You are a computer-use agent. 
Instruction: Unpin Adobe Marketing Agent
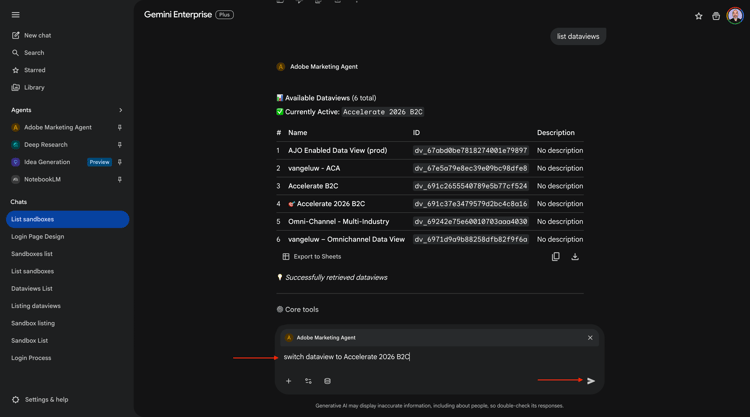click(x=120, y=127)
